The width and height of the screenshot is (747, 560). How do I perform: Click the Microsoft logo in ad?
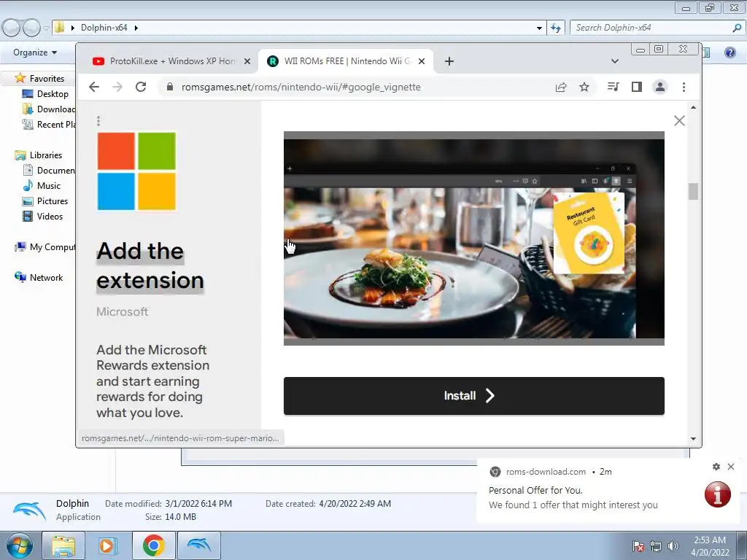tap(136, 171)
